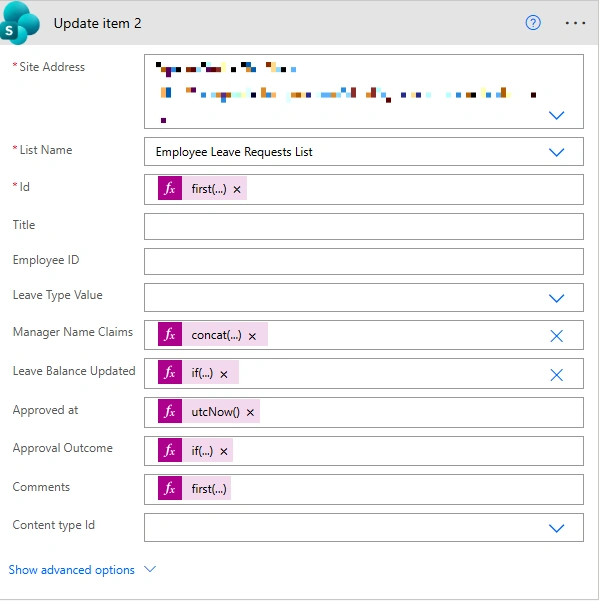Expand the Site Address dropdown
599x601 pixels.
(x=556, y=115)
